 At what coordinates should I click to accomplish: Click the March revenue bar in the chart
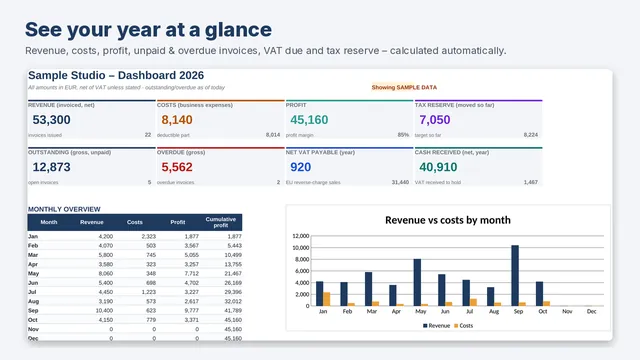pos(369,289)
